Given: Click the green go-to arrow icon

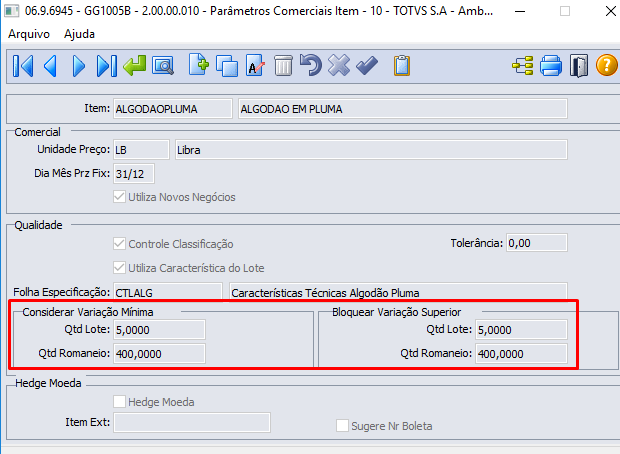Looking at the screenshot, I should tap(134, 66).
